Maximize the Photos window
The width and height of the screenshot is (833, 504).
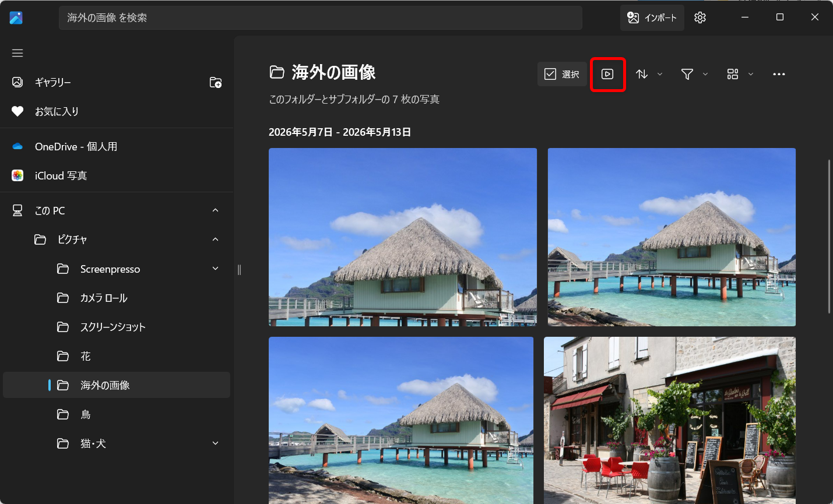780,17
